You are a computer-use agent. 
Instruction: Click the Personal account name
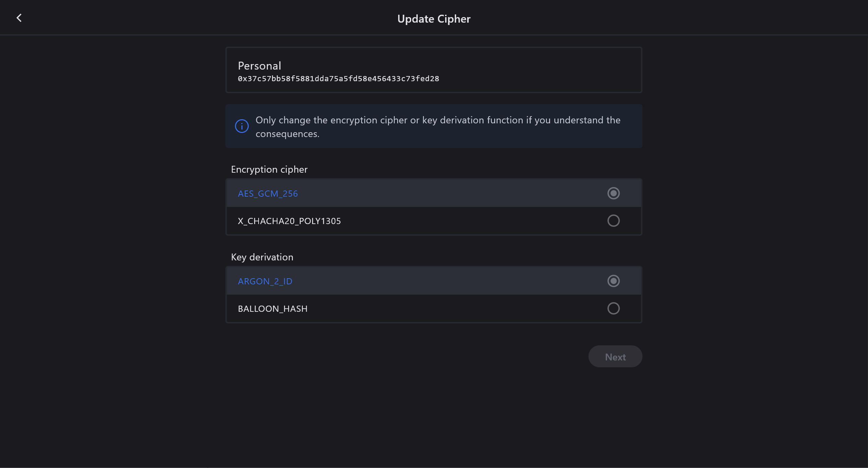[x=259, y=66]
